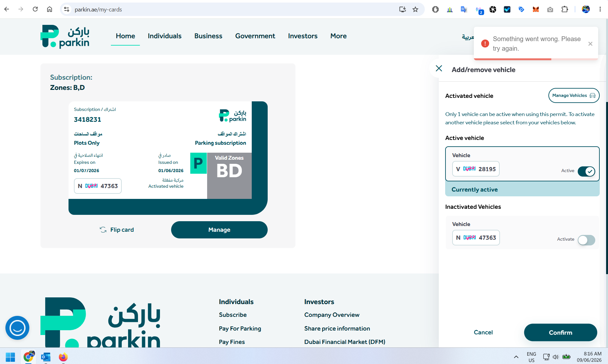The image size is (608, 364).
Task: Click the Confirm button
Action: click(x=560, y=332)
